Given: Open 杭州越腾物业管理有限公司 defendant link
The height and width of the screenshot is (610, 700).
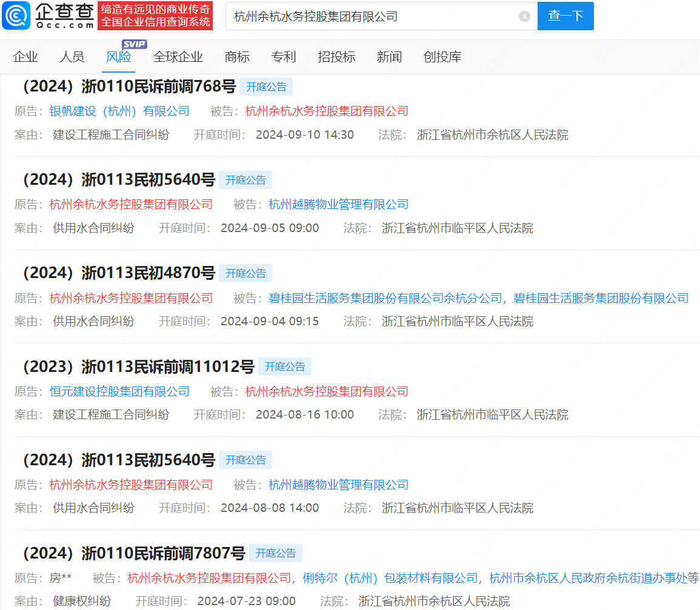Looking at the screenshot, I should (337, 205).
